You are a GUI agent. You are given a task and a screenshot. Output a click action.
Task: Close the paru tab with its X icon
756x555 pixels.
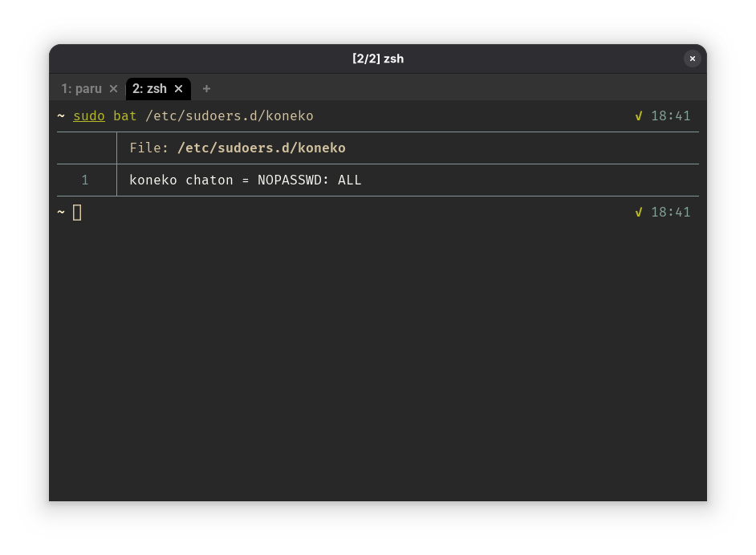point(113,89)
